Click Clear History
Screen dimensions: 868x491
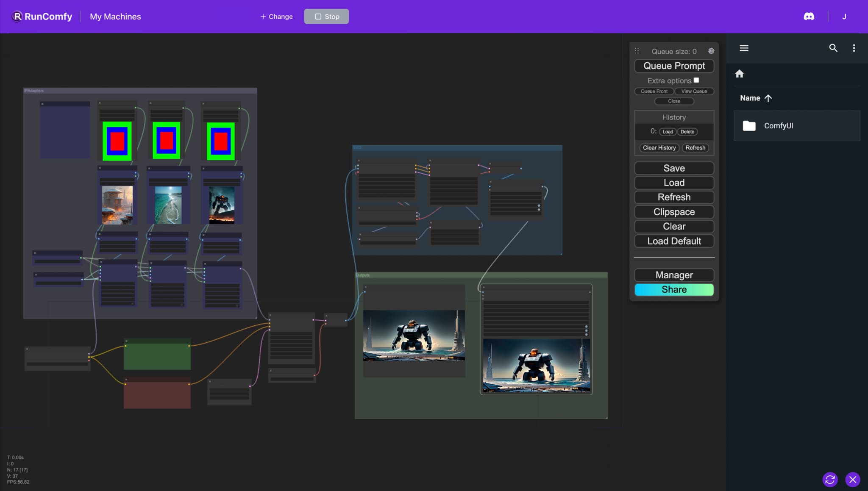click(659, 148)
